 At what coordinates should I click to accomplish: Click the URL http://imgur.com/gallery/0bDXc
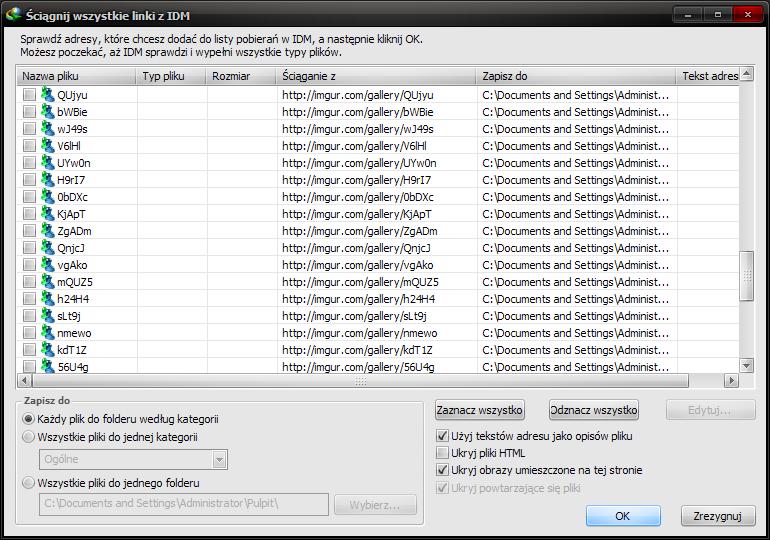(x=358, y=197)
